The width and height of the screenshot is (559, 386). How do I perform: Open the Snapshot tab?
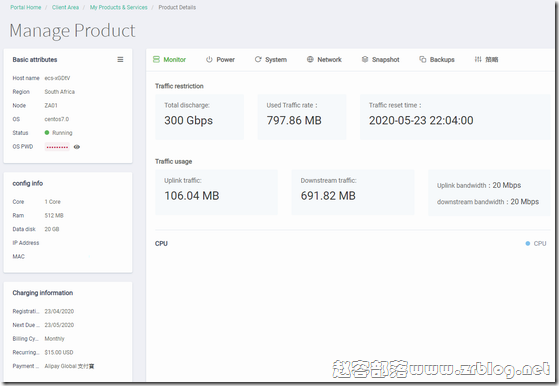click(380, 60)
